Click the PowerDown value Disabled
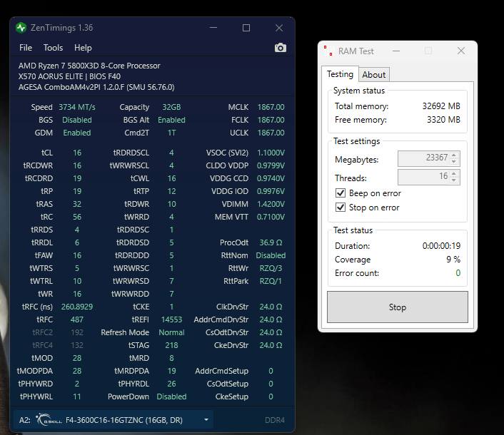Viewport: 504px width, 435px height. click(x=171, y=396)
